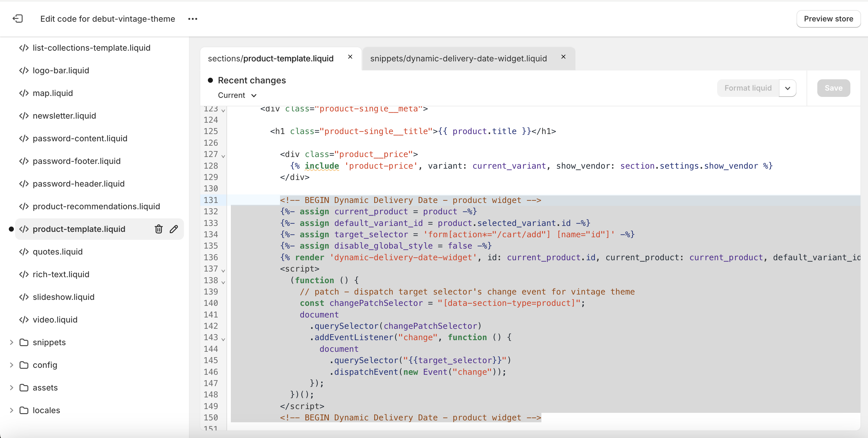Select the sections/product-template.liquid tab
The image size is (868, 438).
tap(271, 59)
